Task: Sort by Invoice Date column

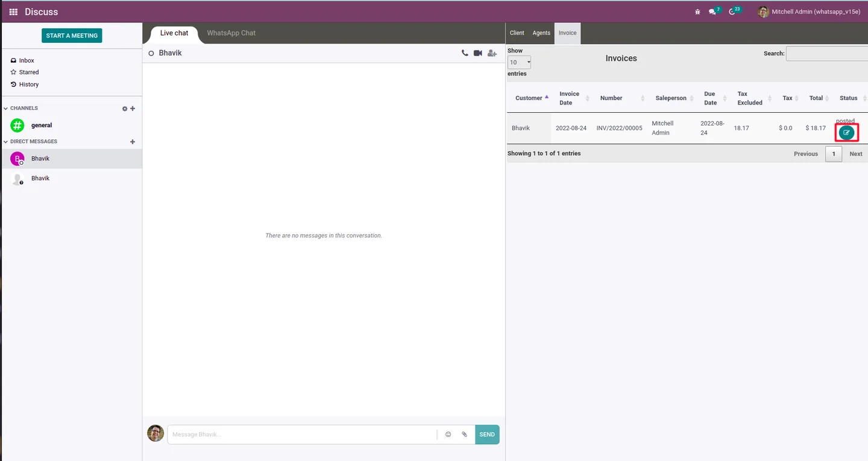Action: click(573, 98)
